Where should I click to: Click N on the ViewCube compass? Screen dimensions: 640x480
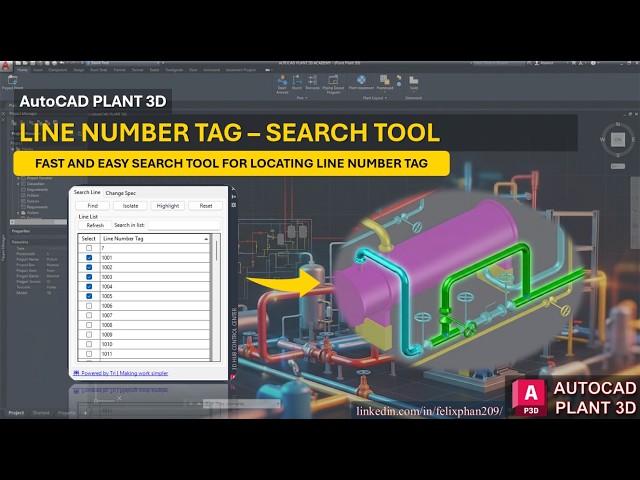point(618,124)
